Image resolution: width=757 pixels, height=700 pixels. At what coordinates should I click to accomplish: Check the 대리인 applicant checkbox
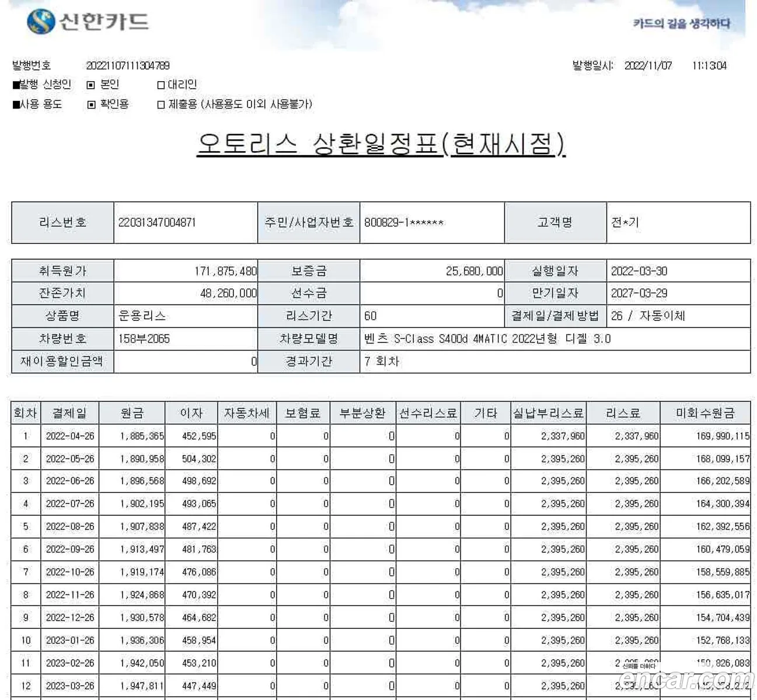[x=161, y=85]
